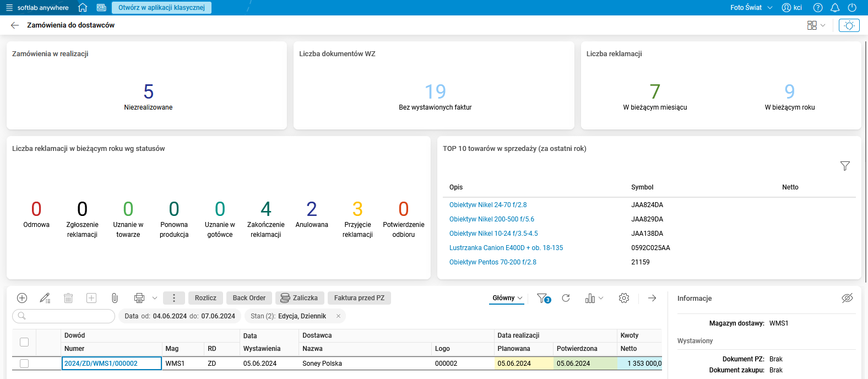Click the Rozlicz button
The height and width of the screenshot is (379, 868).
point(205,298)
